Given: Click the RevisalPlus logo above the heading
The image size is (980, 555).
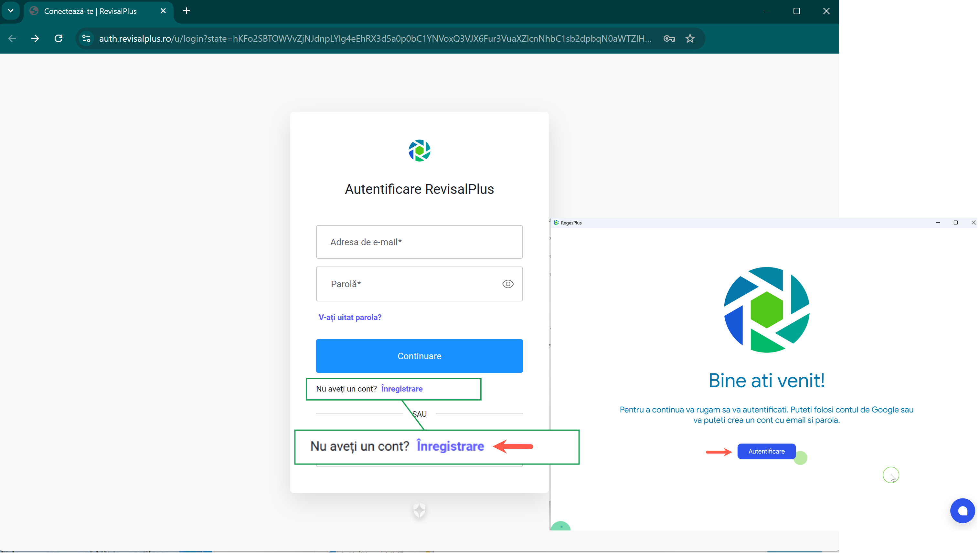Looking at the screenshot, I should tap(419, 150).
